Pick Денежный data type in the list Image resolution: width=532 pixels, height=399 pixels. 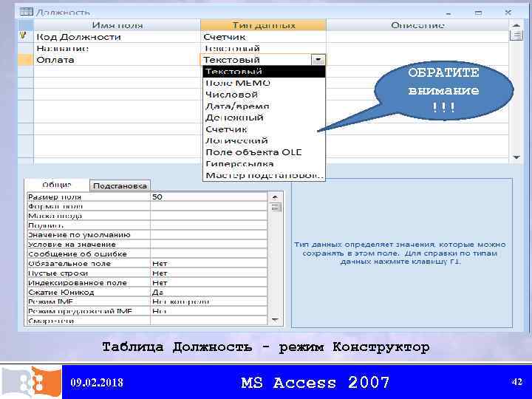pyautogui.click(x=264, y=117)
